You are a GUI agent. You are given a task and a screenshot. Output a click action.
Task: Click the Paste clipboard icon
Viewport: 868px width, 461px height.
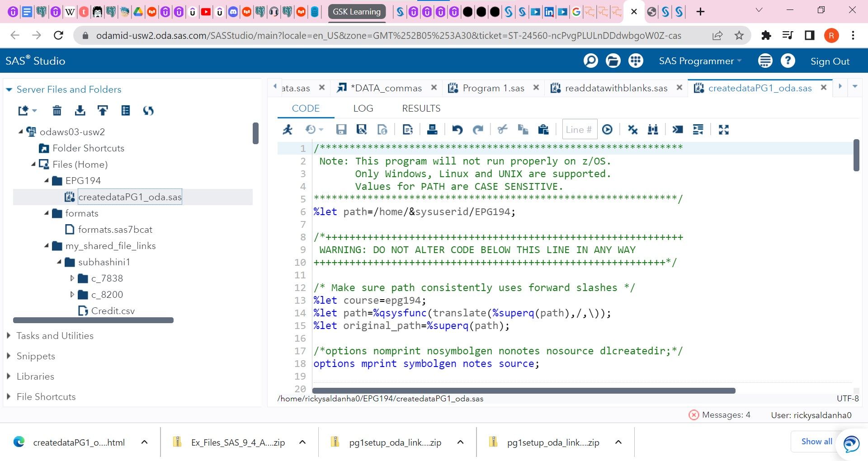point(543,130)
